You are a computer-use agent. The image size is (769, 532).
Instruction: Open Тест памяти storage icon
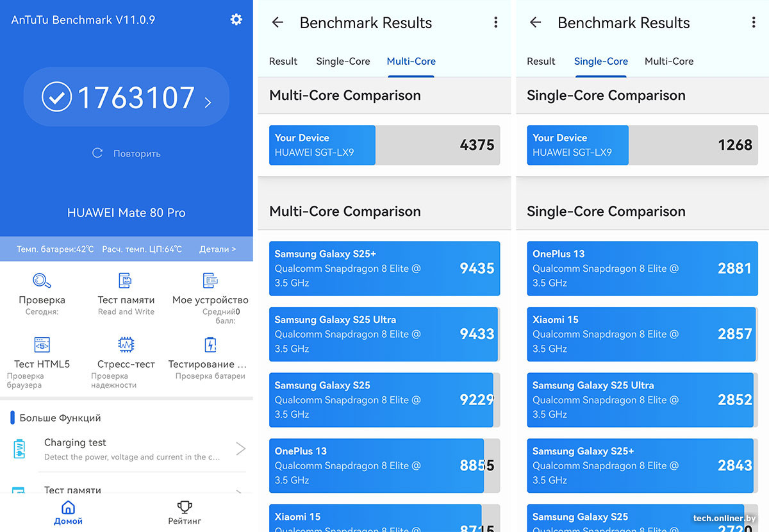(x=126, y=281)
